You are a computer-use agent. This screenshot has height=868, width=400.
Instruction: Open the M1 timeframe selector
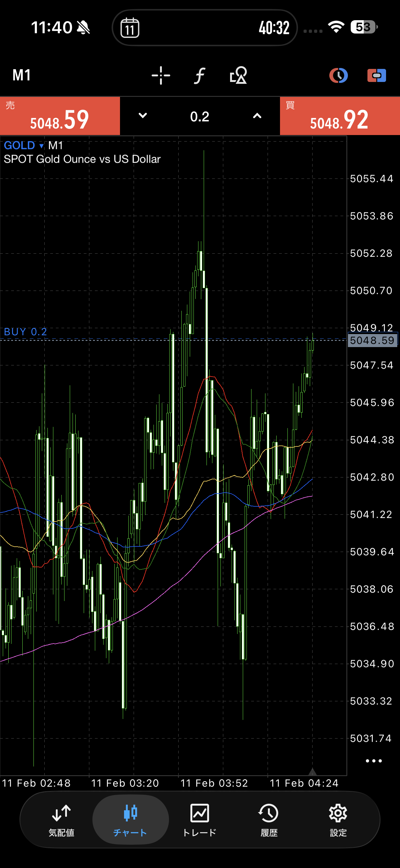coord(22,75)
